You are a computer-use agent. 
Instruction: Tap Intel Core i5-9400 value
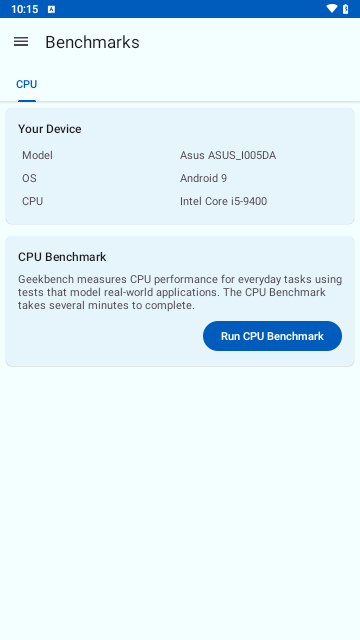[223, 201]
